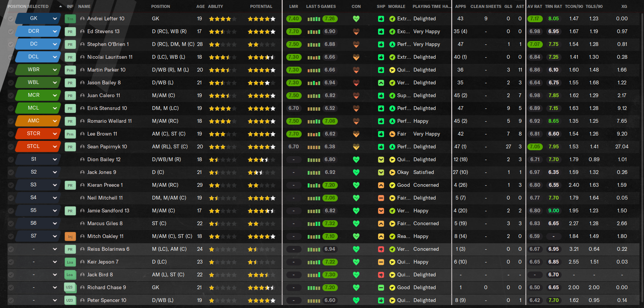
Task: Open the AMC position-selected dropdown
Action: click(38, 121)
